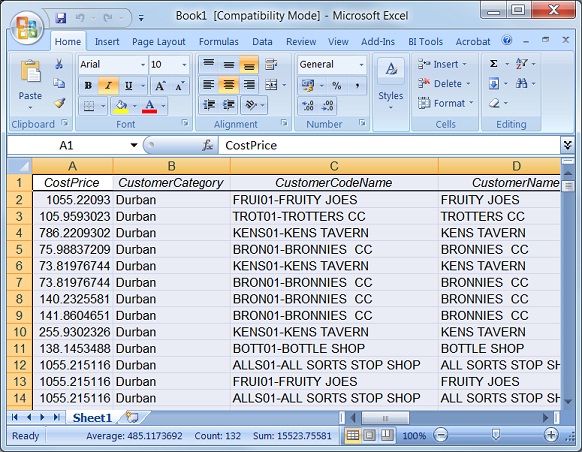
Task: Click Increase Decimal icon
Action: 307,106
